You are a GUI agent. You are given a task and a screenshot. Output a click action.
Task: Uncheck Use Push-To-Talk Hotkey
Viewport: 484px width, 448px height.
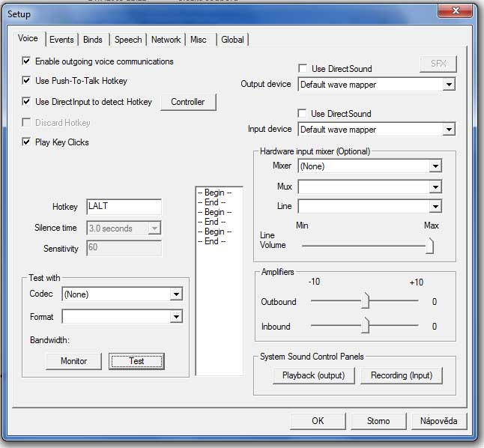pyautogui.click(x=28, y=81)
